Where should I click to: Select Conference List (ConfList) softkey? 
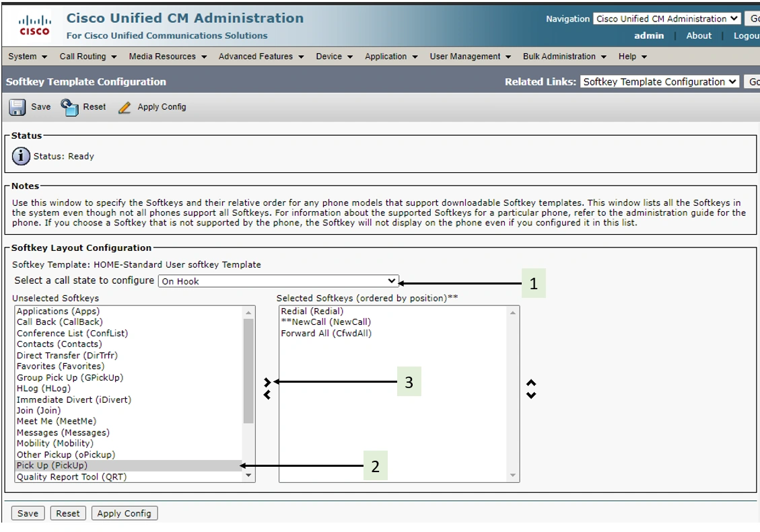(129, 333)
